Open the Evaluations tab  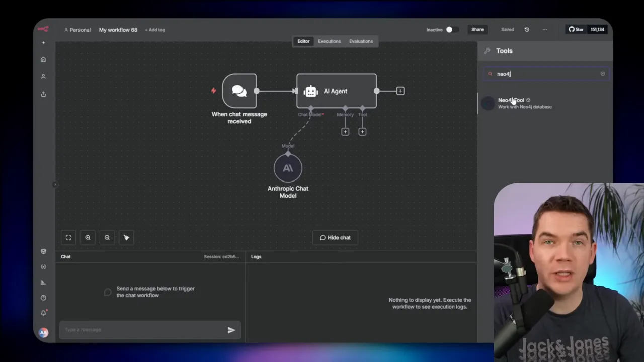[x=361, y=41]
